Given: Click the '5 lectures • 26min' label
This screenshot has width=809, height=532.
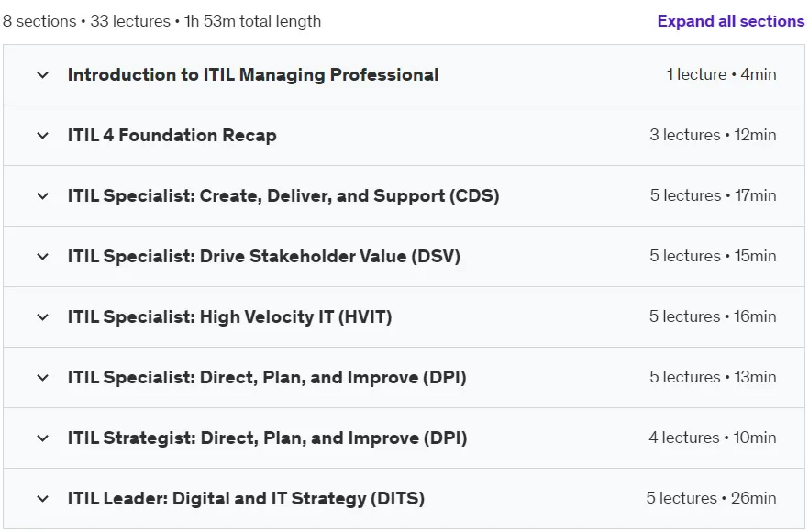Looking at the screenshot, I should coord(711,498).
